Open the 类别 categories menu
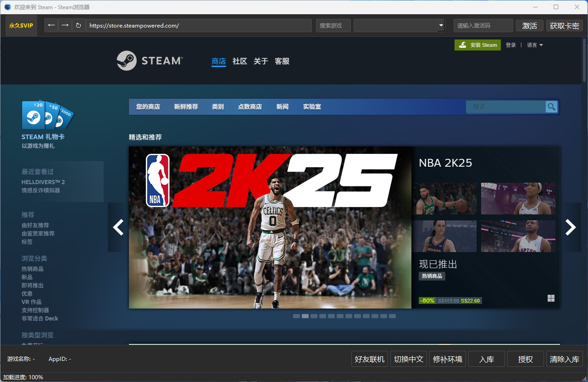This screenshot has width=588, height=382. click(218, 107)
